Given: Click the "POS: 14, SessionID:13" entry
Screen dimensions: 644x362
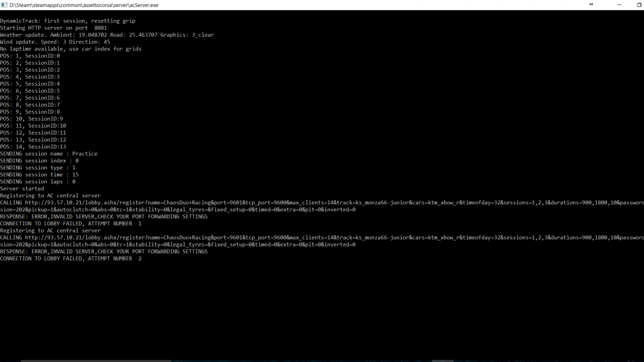Looking at the screenshot, I should click(33, 146).
